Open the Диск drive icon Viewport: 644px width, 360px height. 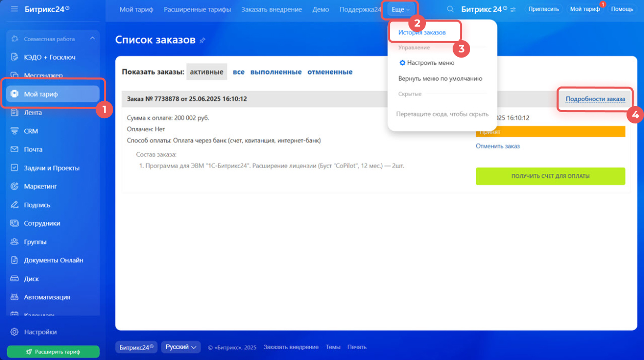tap(15, 279)
